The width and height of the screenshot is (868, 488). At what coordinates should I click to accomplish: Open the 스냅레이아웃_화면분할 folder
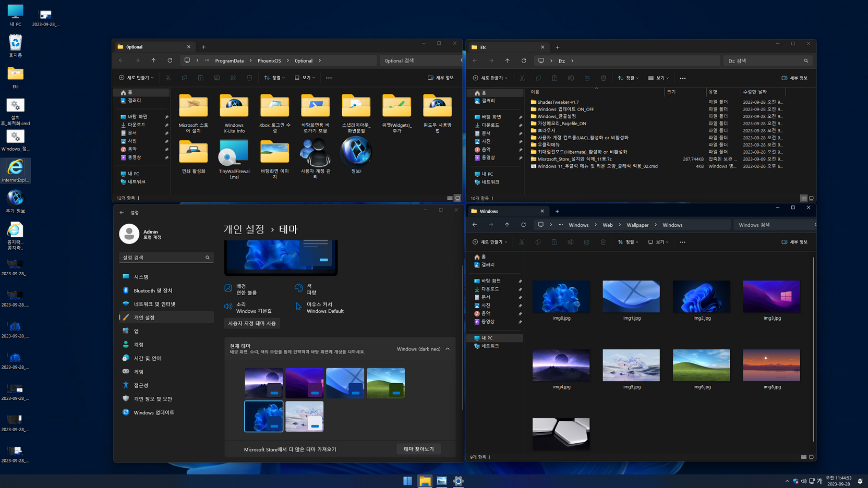click(x=356, y=113)
